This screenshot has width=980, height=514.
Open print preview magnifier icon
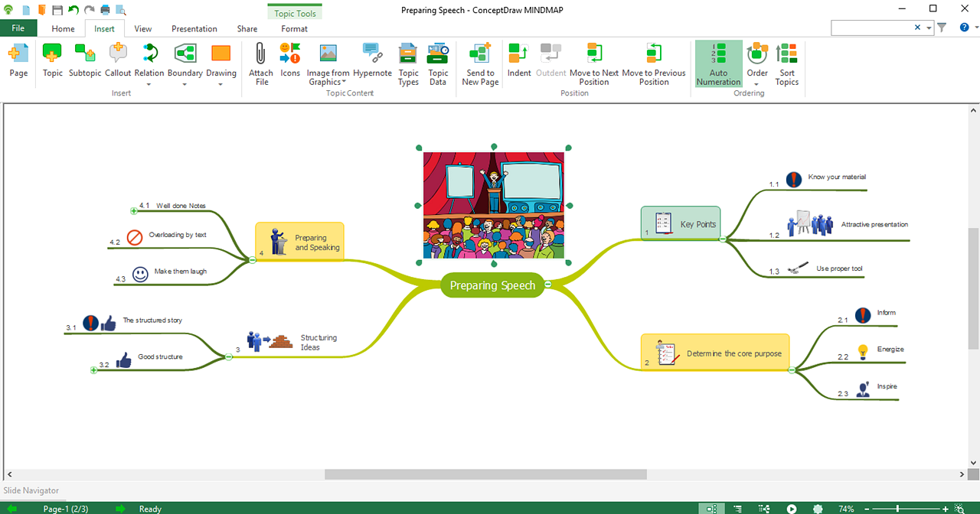tap(121, 10)
